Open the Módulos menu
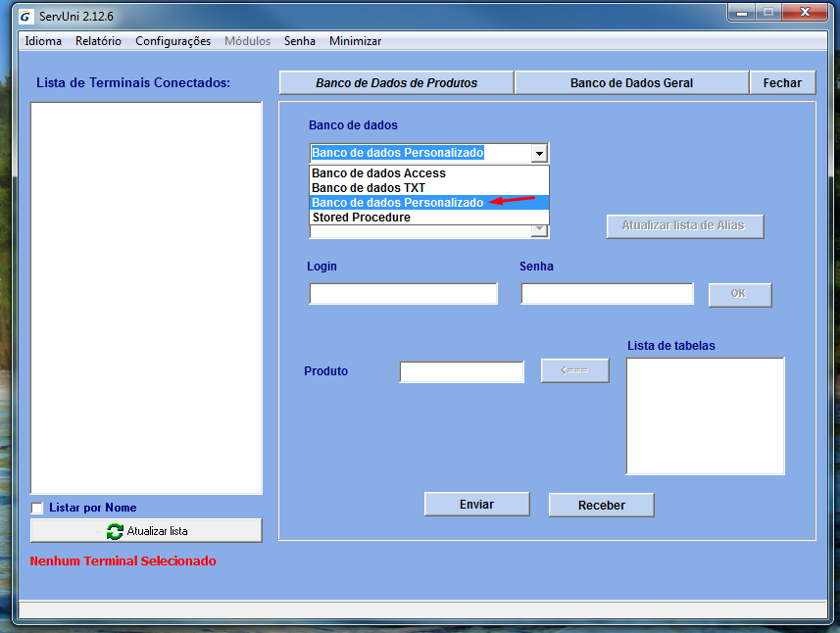The width and height of the screenshot is (840, 633). coord(247,41)
